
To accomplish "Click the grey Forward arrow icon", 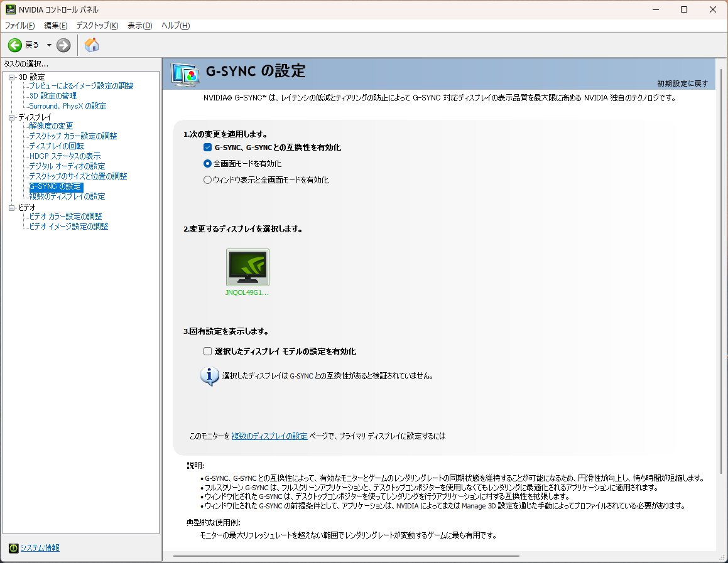I will pos(63,45).
